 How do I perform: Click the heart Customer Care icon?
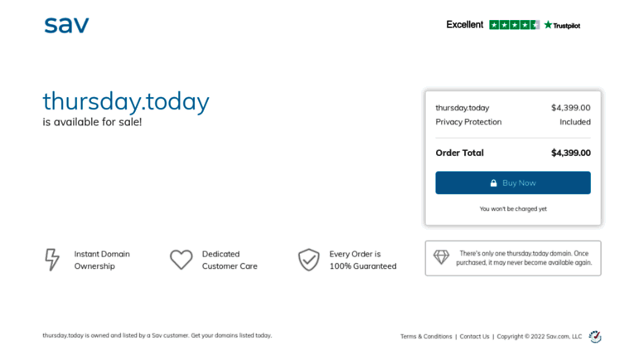click(182, 260)
